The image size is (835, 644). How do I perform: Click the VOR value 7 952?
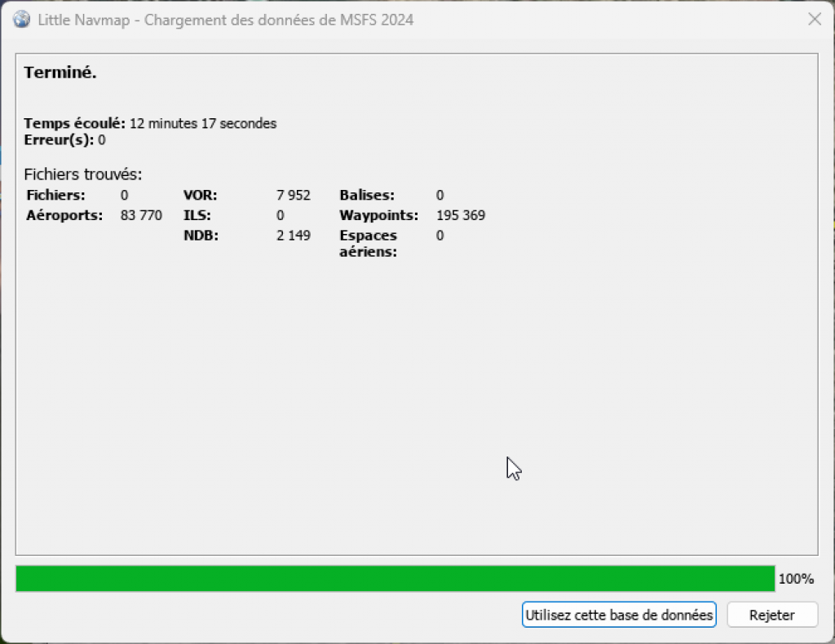pyautogui.click(x=294, y=196)
